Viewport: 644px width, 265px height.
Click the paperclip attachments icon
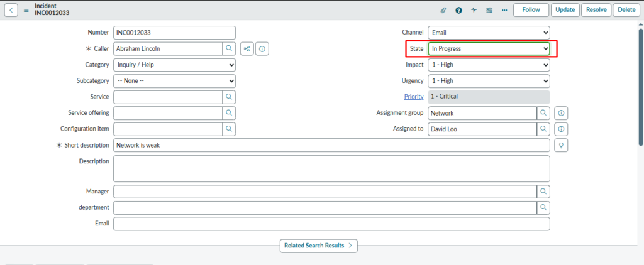point(443,10)
